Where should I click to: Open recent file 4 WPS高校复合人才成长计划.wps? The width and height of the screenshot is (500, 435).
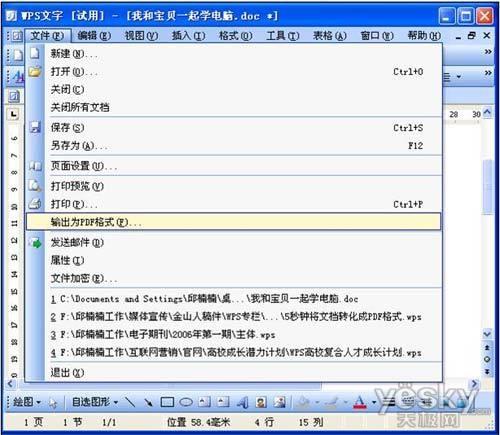coord(234,352)
